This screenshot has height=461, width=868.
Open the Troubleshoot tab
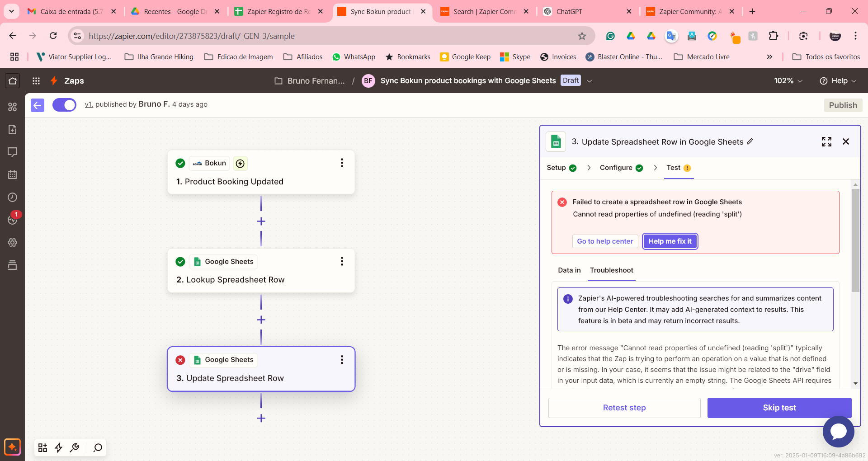coord(611,270)
